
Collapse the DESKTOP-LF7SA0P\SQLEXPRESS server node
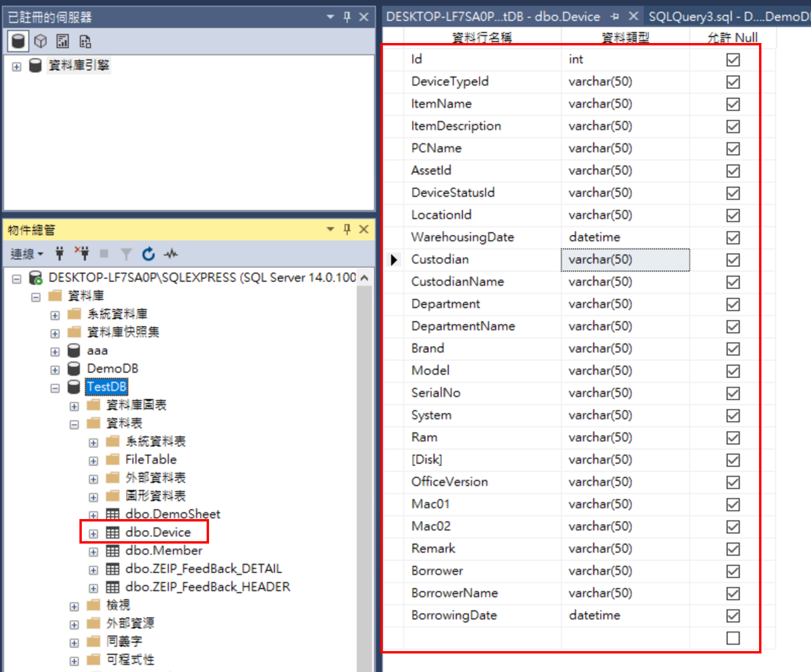pos(17,278)
